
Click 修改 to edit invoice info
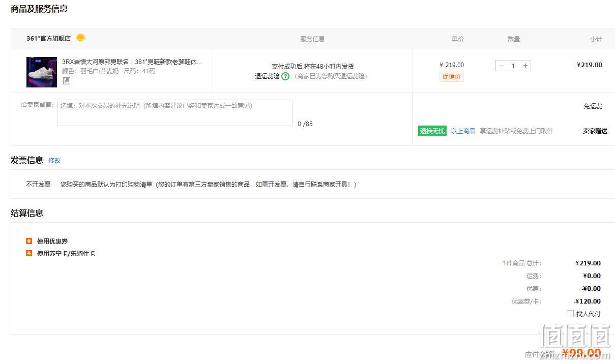tap(54, 160)
